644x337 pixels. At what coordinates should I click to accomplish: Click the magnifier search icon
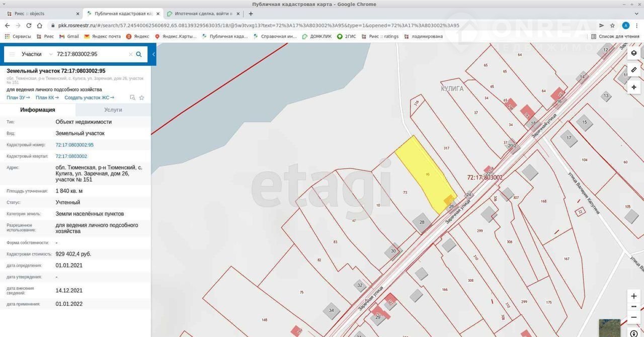coord(139,54)
